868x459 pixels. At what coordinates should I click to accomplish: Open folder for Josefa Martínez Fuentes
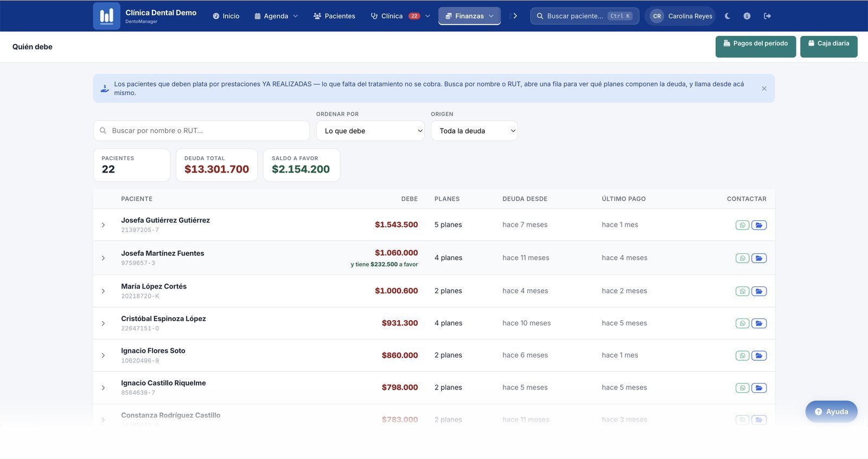(759, 258)
